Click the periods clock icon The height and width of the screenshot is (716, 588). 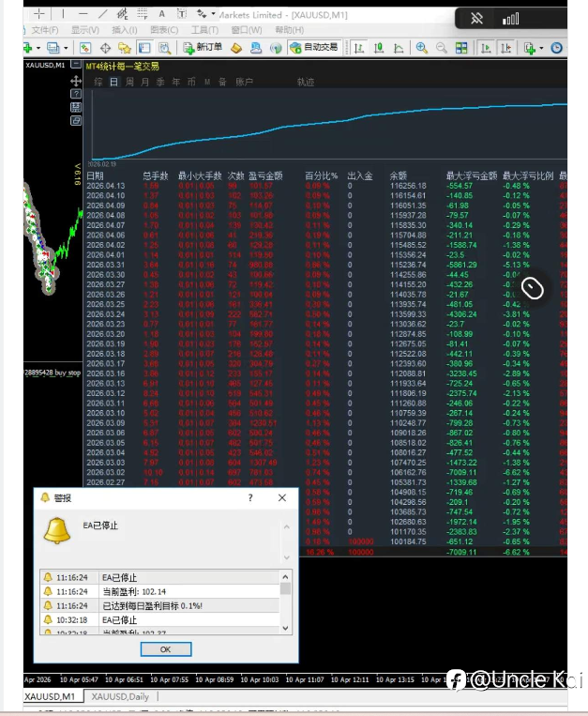556,48
